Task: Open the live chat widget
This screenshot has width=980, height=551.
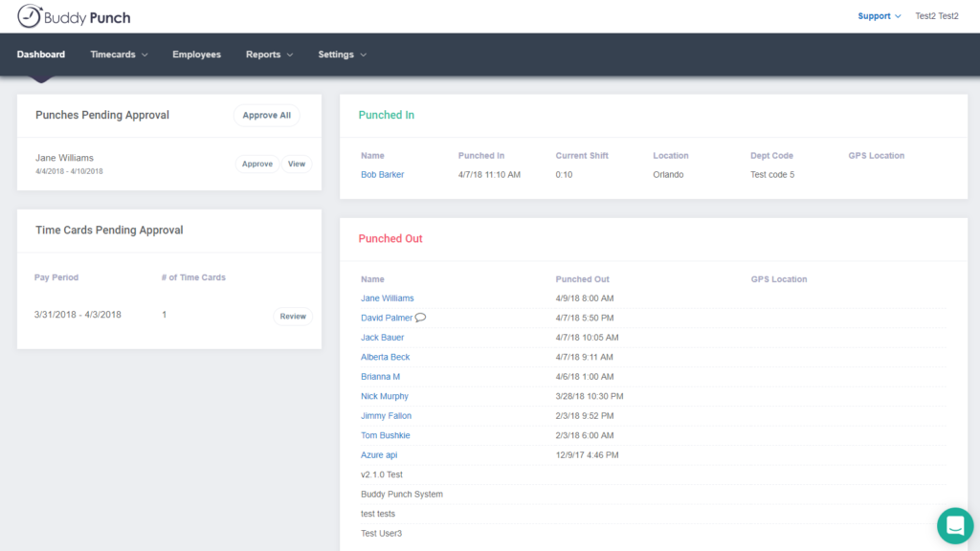Action: point(954,525)
